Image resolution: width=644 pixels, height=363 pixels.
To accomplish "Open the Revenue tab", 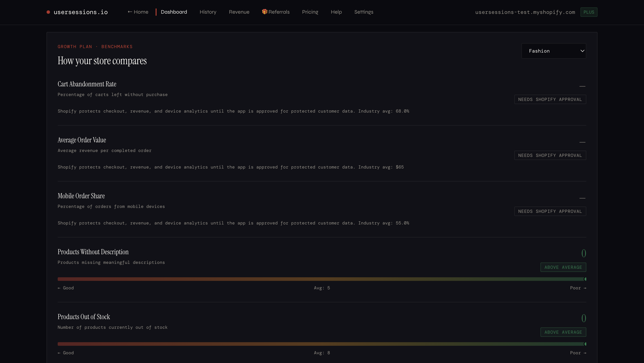I will 239,12.
